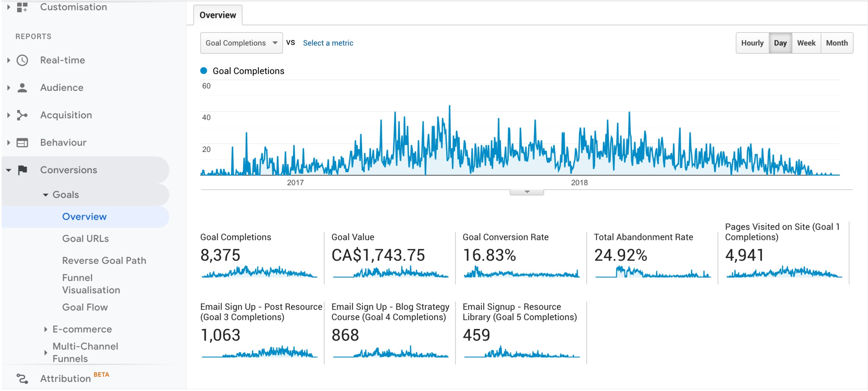Click the 2018 label on the chart axis
This screenshot has width=868, height=391.
click(x=579, y=183)
